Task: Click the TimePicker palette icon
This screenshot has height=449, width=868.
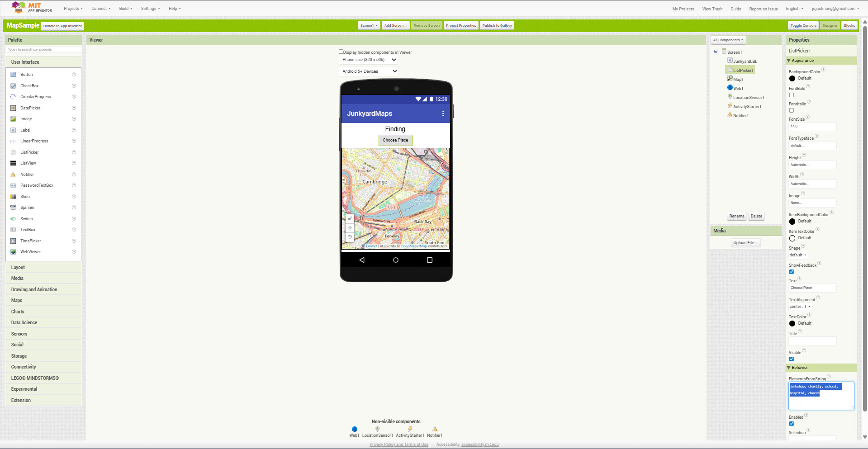Action: [13, 241]
